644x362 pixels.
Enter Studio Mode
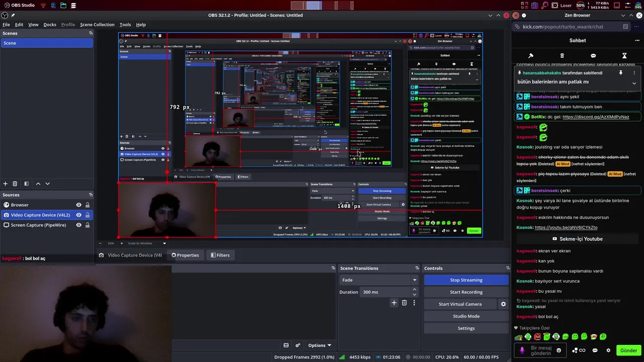(466, 316)
